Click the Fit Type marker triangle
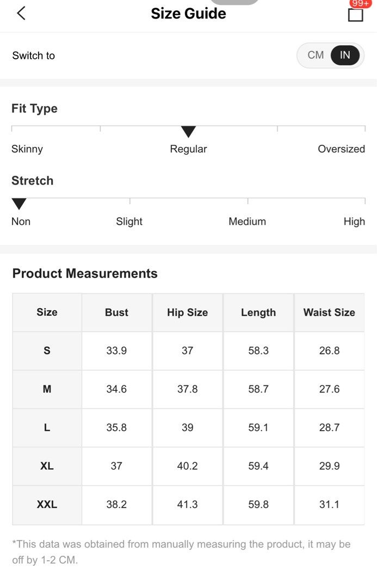The height and width of the screenshot is (588, 377). pos(188,132)
